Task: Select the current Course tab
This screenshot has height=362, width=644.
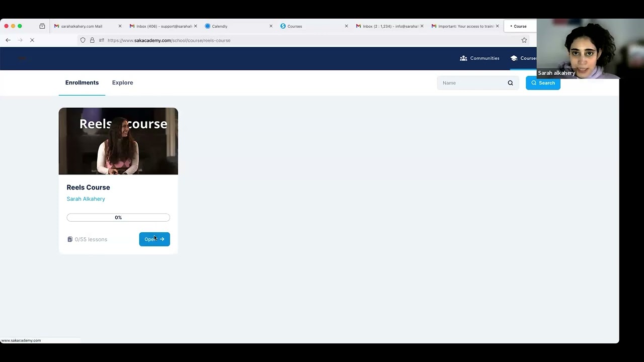Action: point(520,26)
